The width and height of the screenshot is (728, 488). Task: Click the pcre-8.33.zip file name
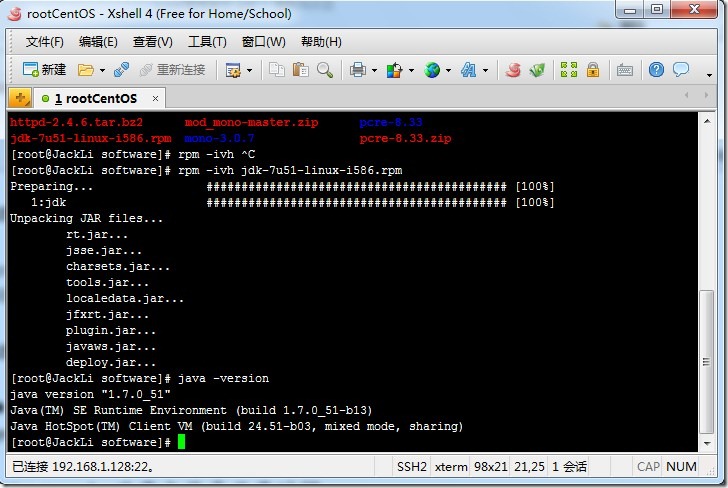(405, 138)
